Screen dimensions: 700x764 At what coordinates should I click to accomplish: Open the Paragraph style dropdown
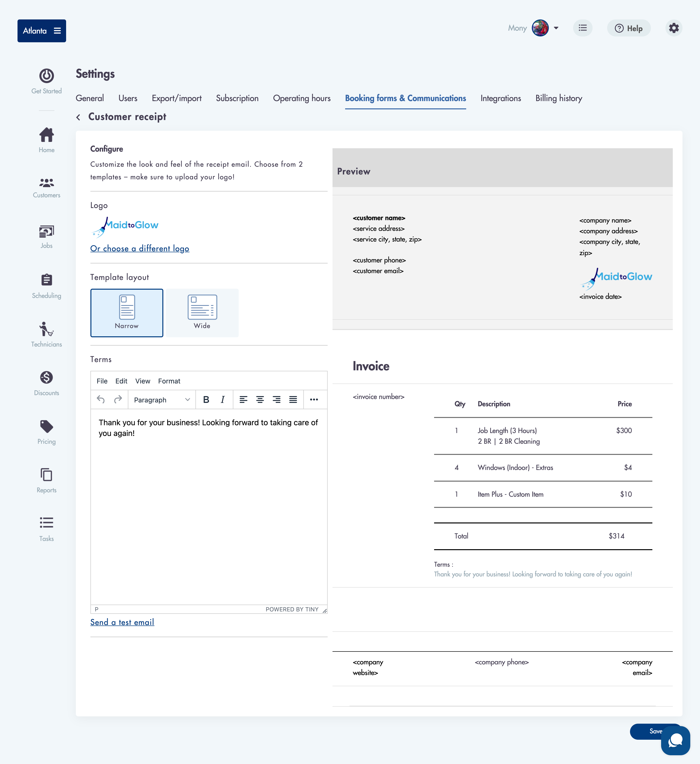(162, 399)
